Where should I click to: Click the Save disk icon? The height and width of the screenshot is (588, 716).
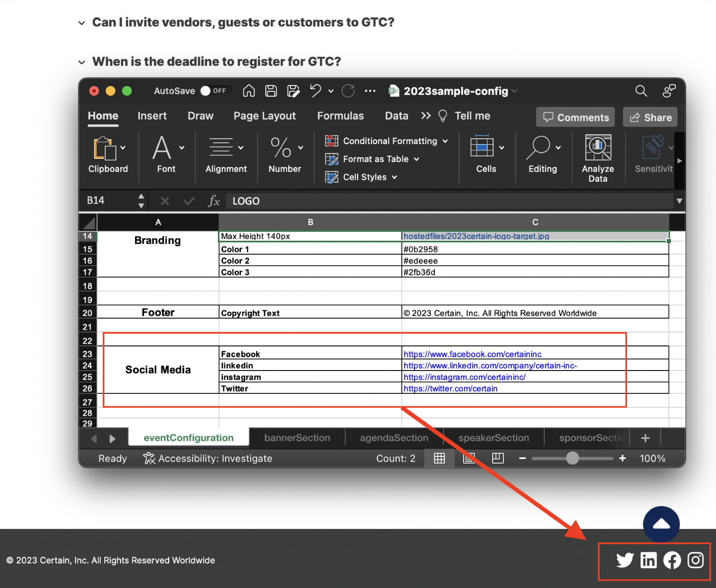[271, 91]
